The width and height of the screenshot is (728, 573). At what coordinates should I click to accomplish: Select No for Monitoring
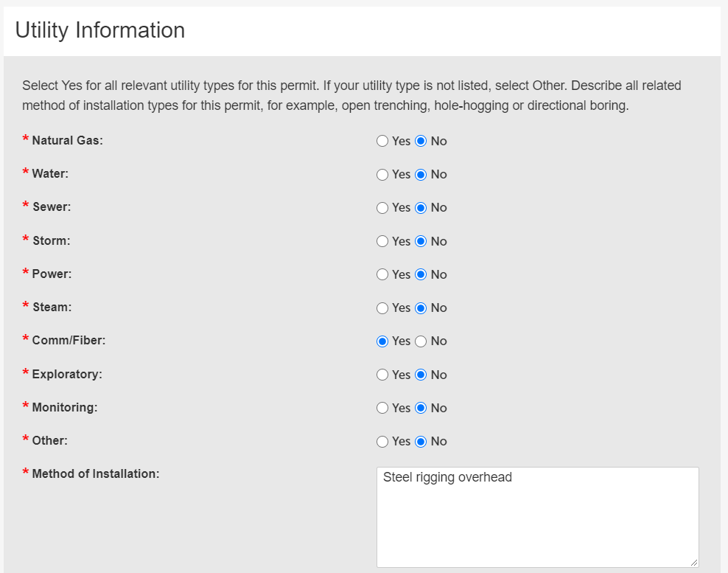(x=421, y=408)
